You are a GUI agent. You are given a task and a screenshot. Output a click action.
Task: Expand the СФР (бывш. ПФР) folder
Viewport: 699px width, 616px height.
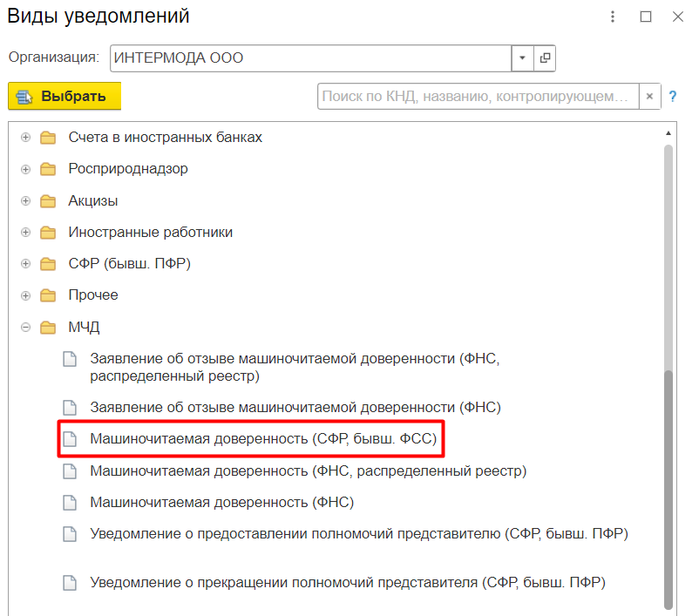click(25, 264)
